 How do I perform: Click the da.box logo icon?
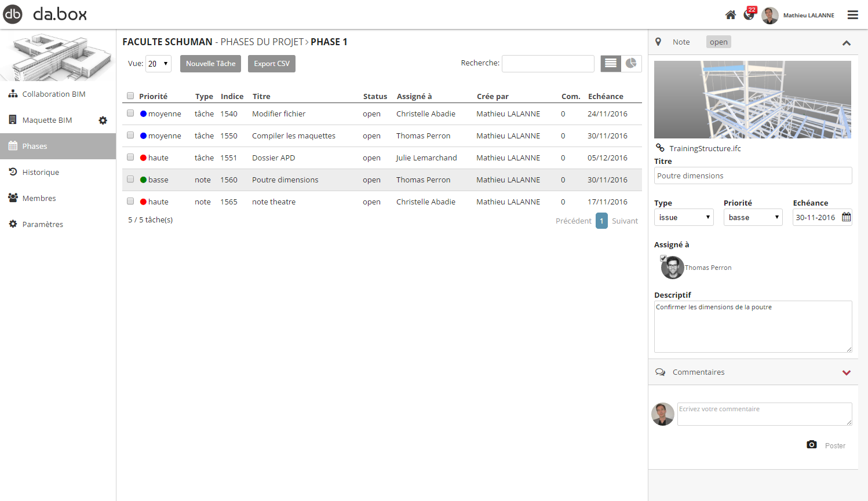click(x=13, y=14)
